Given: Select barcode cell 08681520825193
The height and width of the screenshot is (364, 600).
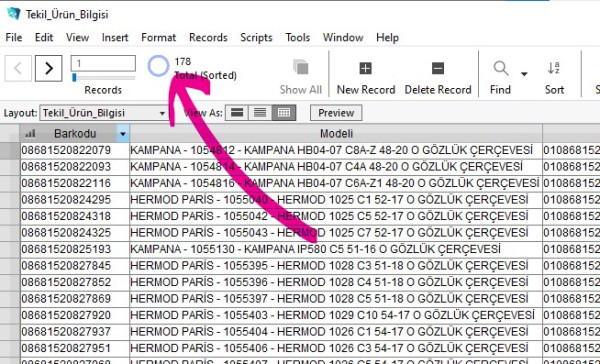Looking at the screenshot, I should pos(75,249).
